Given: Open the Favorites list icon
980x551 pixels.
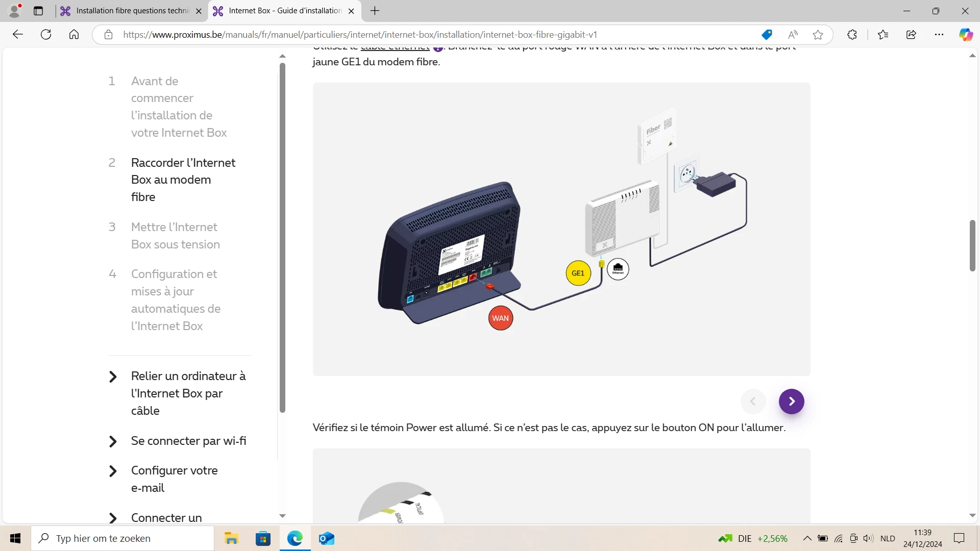Looking at the screenshot, I should (x=883, y=35).
